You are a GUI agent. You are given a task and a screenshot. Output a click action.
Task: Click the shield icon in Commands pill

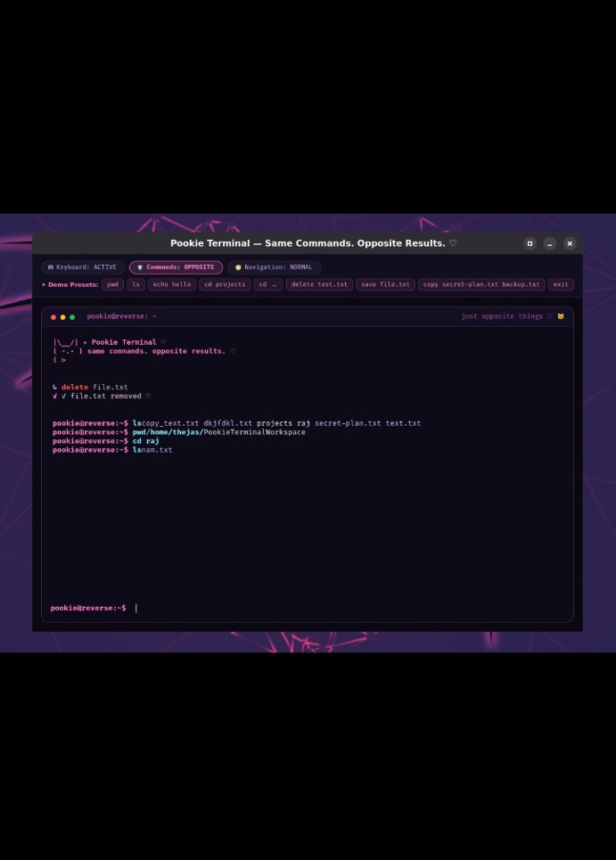pyautogui.click(x=140, y=267)
